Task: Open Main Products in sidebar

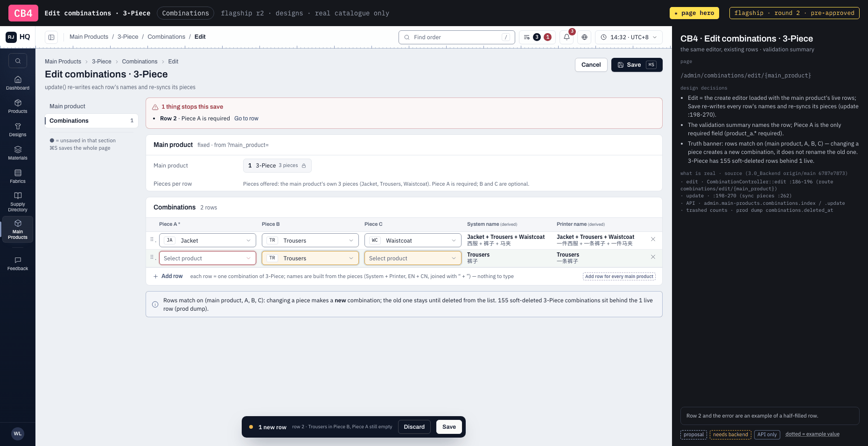Action: coord(18,229)
